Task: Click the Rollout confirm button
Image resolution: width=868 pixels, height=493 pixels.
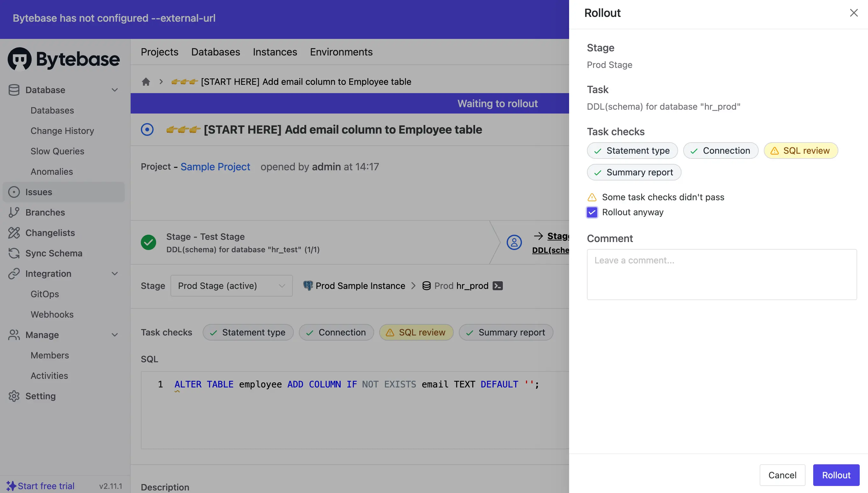Action: pyautogui.click(x=836, y=475)
